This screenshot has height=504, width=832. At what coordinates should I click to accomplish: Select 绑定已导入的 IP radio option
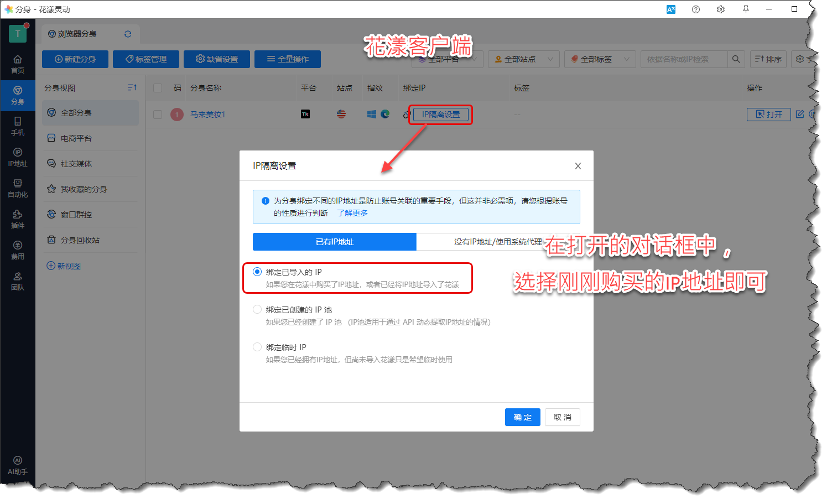click(257, 272)
